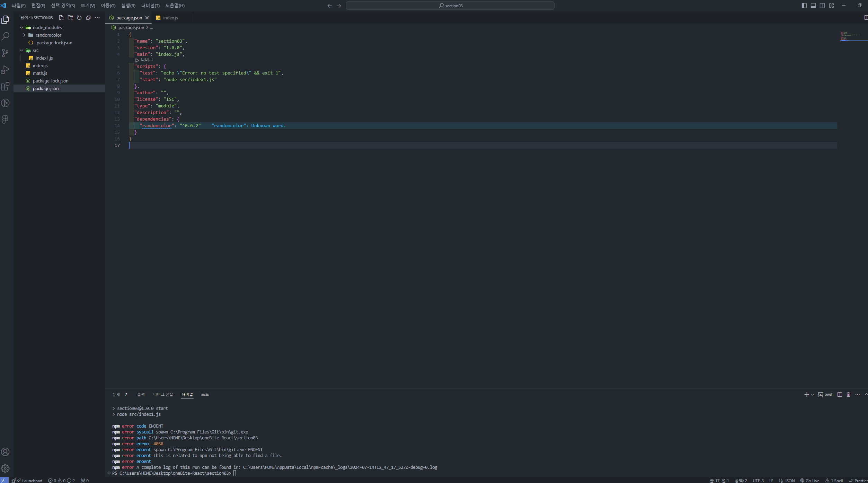Click the 디버그 code lens above scripts
The width and height of the screenshot is (868, 483).
pos(147,60)
